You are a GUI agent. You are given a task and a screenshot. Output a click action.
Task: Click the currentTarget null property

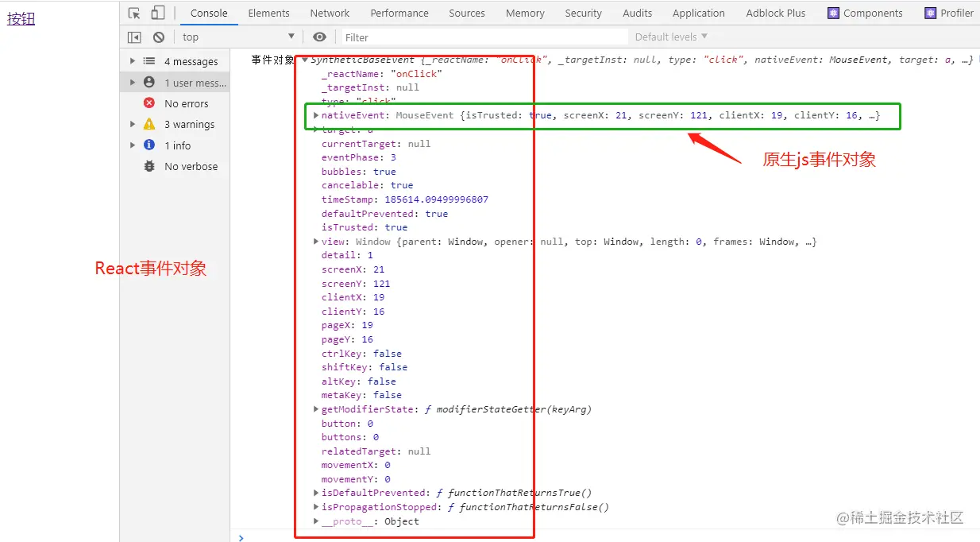376,144
